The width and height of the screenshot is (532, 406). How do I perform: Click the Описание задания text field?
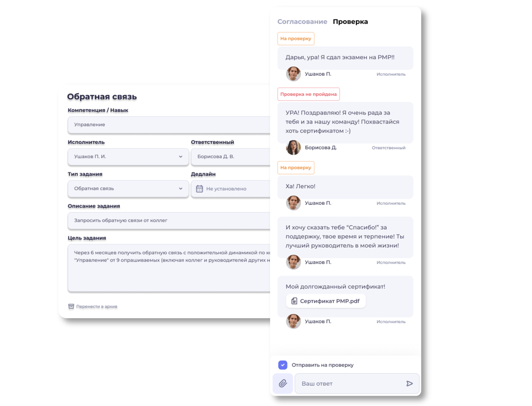(169, 220)
